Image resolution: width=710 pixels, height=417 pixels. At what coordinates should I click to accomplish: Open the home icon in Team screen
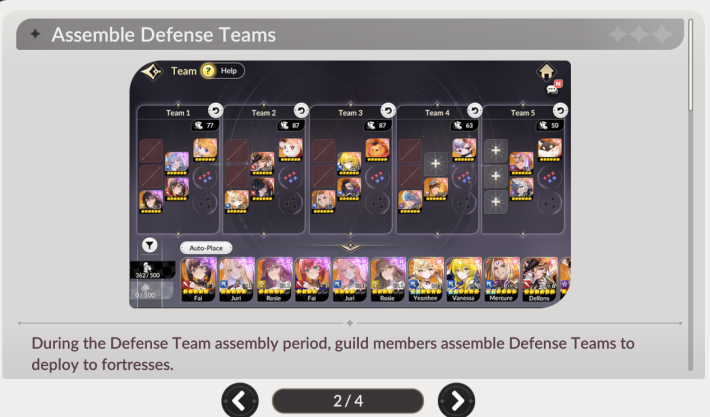pos(547,71)
